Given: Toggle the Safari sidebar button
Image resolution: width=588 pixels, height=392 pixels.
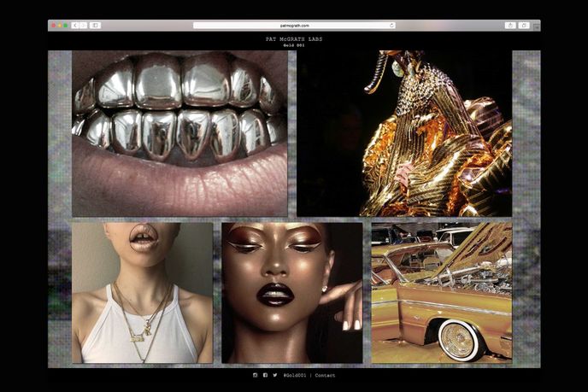Looking at the screenshot, I should [95, 26].
